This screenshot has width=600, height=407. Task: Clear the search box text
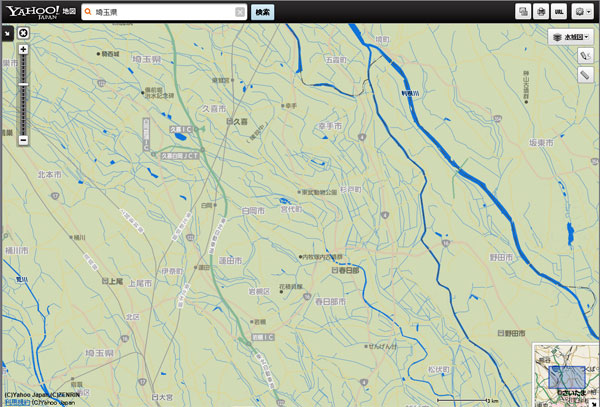[x=240, y=12]
